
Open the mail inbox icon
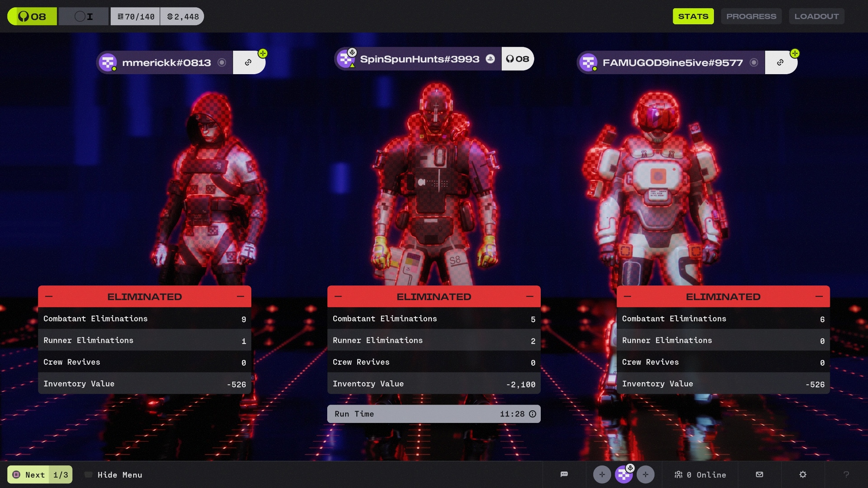pyautogui.click(x=759, y=474)
